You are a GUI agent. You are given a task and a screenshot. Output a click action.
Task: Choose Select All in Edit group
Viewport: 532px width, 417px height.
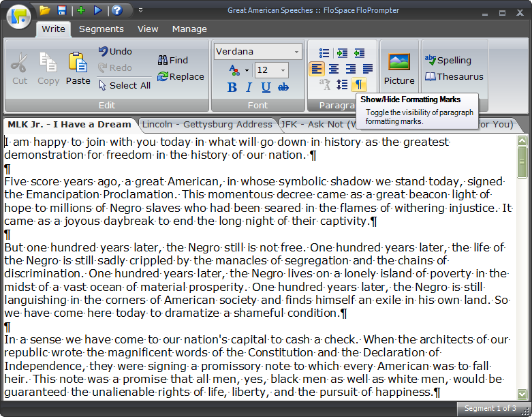tap(125, 85)
